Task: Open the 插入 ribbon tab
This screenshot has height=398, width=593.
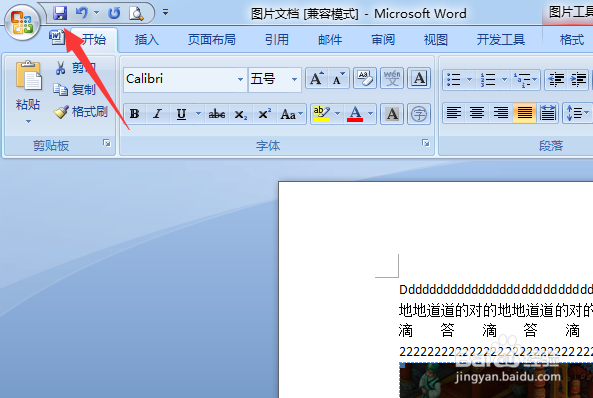Action: (147, 39)
